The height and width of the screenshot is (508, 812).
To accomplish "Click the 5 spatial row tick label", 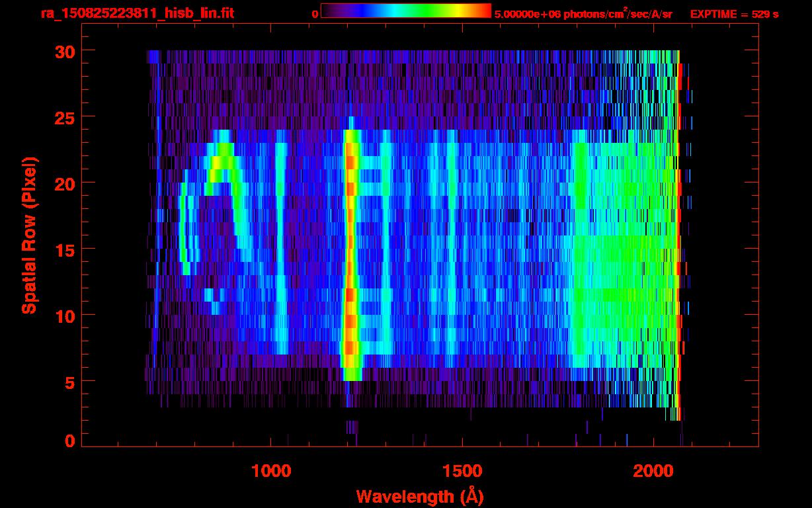I will point(70,382).
